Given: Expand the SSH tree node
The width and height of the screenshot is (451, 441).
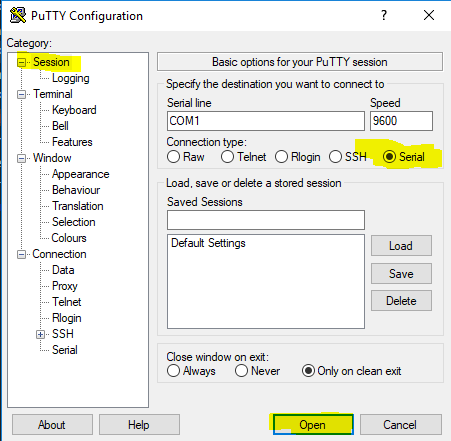Looking at the screenshot, I should coord(40,334).
